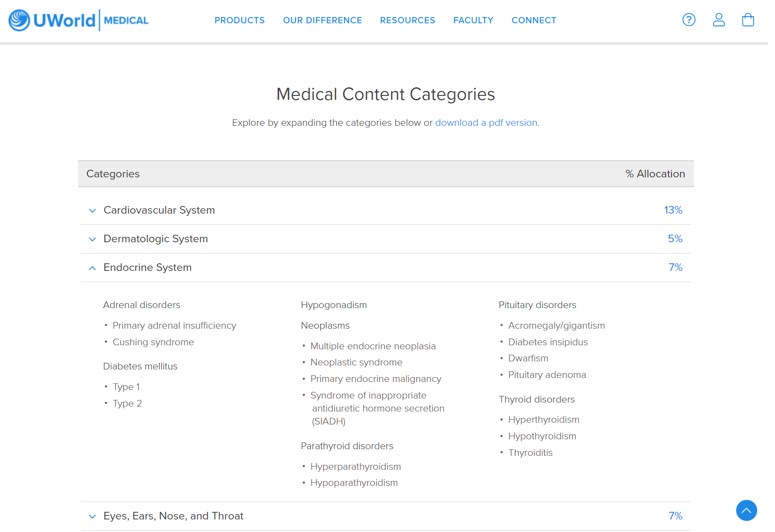Click the Endocrine System 7% allocation
Viewport: 775px width, 532px height.
(675, 267)
